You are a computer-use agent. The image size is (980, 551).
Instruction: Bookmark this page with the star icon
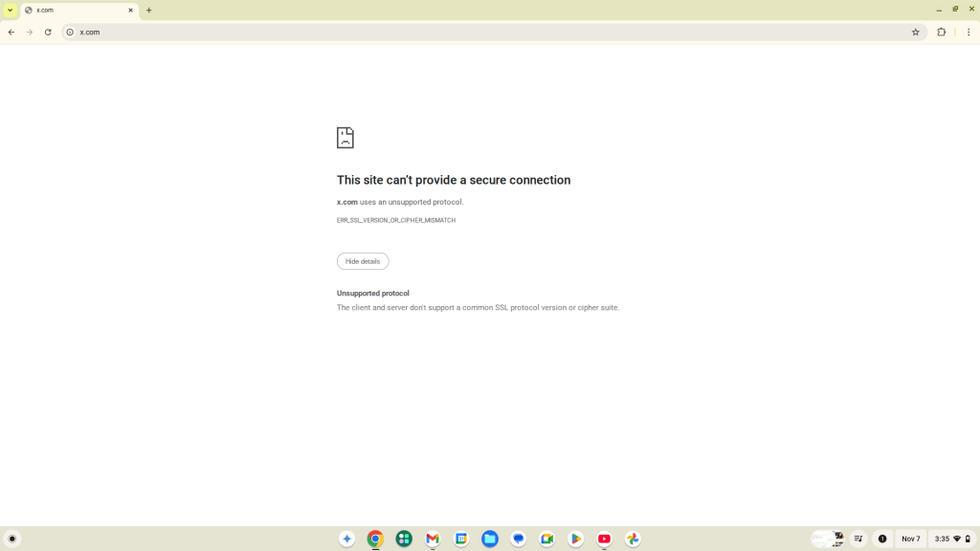[x=915, y=32]
